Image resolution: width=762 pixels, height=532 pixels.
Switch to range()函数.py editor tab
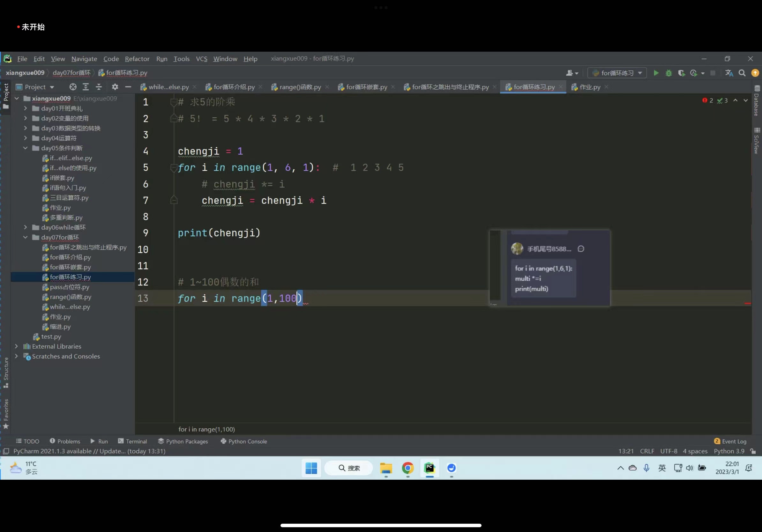[300, 87]
